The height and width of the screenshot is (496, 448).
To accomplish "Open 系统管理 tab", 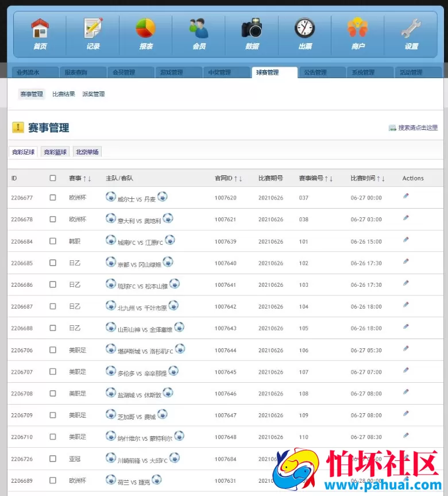I will pyautogui.click(x=370, y=72).
